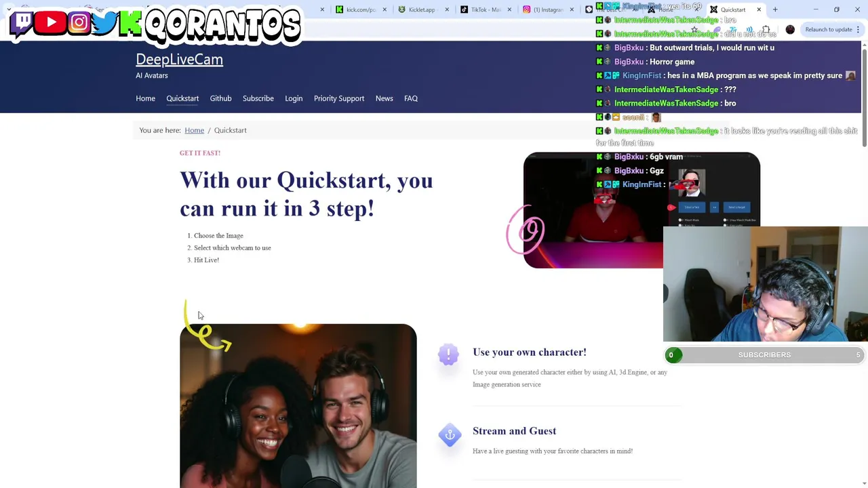The height and width of the screenshot is (488, 868).
Task: Click the 'AI Avatars' tagline
Action: point(152,76)
